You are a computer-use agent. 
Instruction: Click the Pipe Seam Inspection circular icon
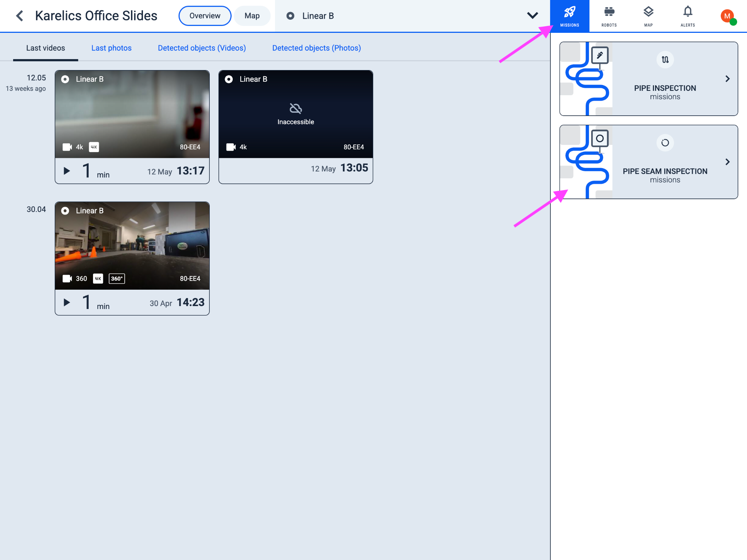pos(665,143)
